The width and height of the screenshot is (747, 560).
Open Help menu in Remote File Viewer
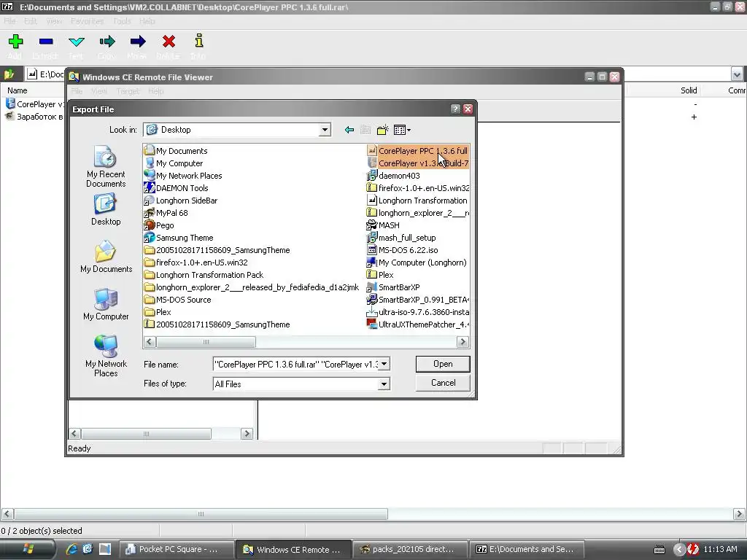click(156, 91)
